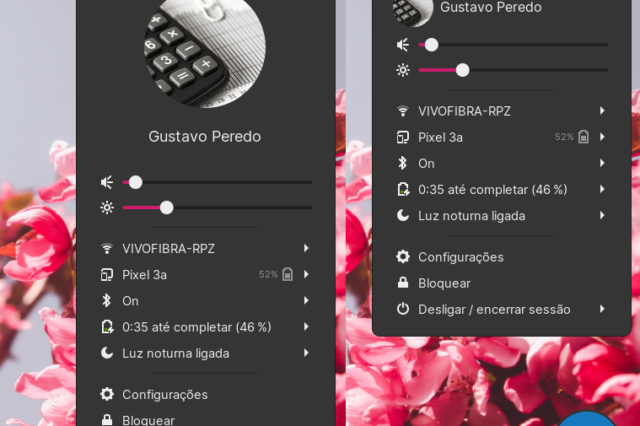The width and height of the screenshot is (640, 426).
Task: Open the 0:35 até completar item in the left panel
Action: [194, 327]
